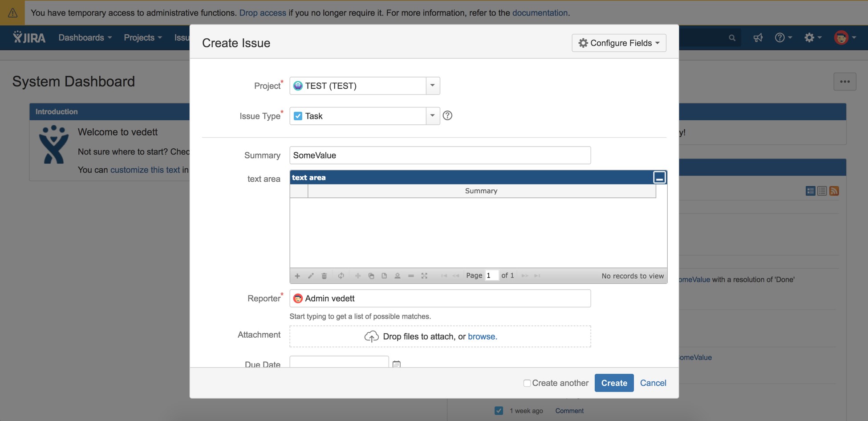
Task: Click the attachment drop zone
Action: click(x=440, y=336)
